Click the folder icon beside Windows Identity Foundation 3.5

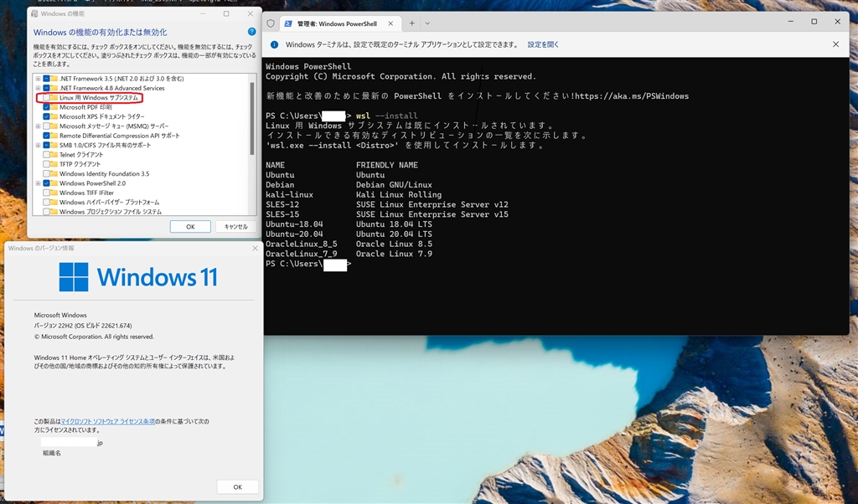54,174
